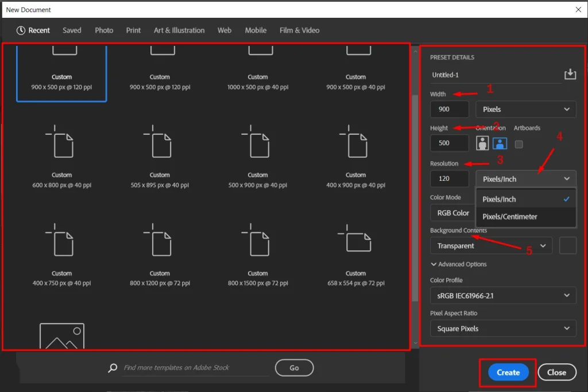Click the Go button
The image size is (588, 392).
(x=295, y=368)
